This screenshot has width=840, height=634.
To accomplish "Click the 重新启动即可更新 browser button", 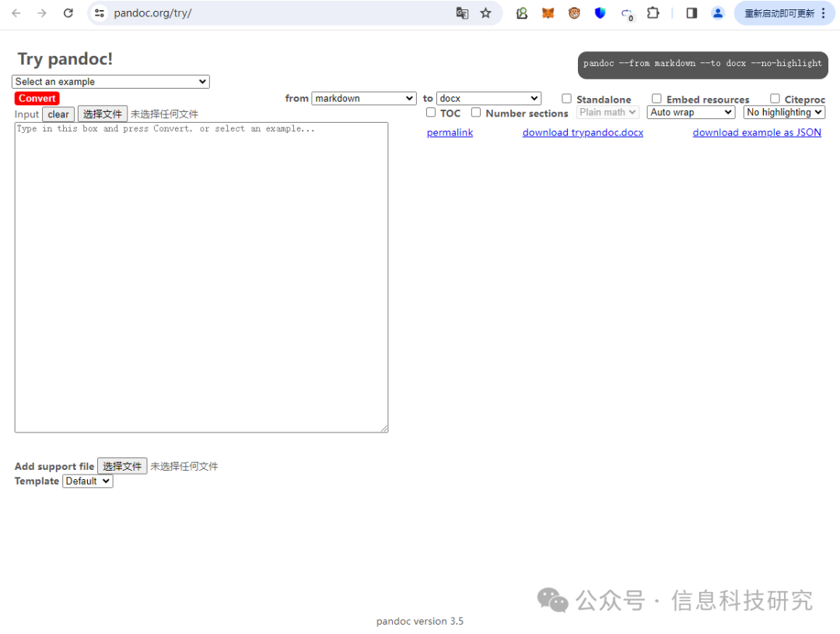I will pyautogui.click(x=780, y=12).
